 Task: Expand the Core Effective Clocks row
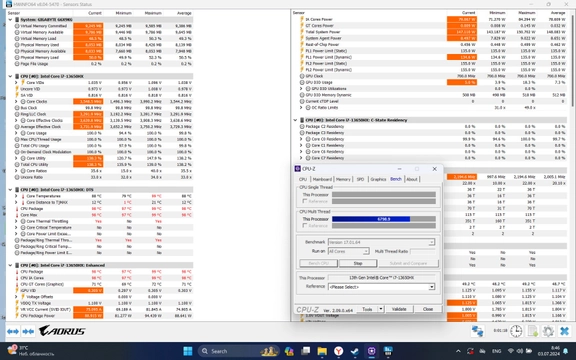coord(16,120)
